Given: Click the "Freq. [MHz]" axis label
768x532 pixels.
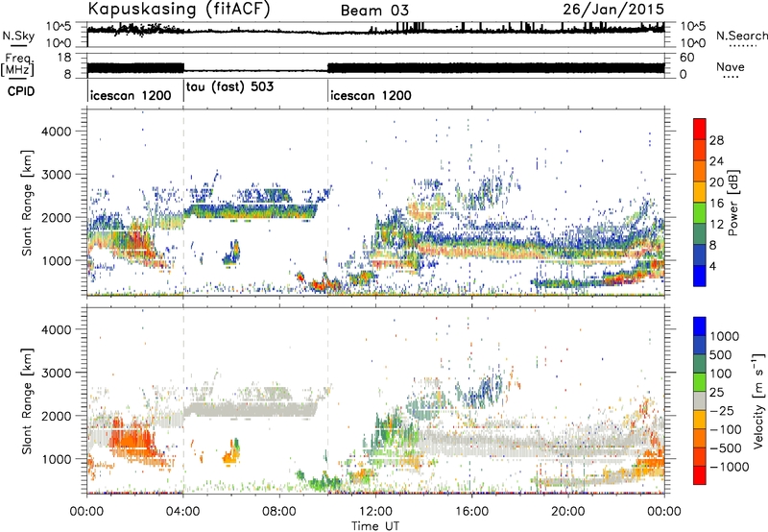Looking at the screenshot, I should 17,63.
